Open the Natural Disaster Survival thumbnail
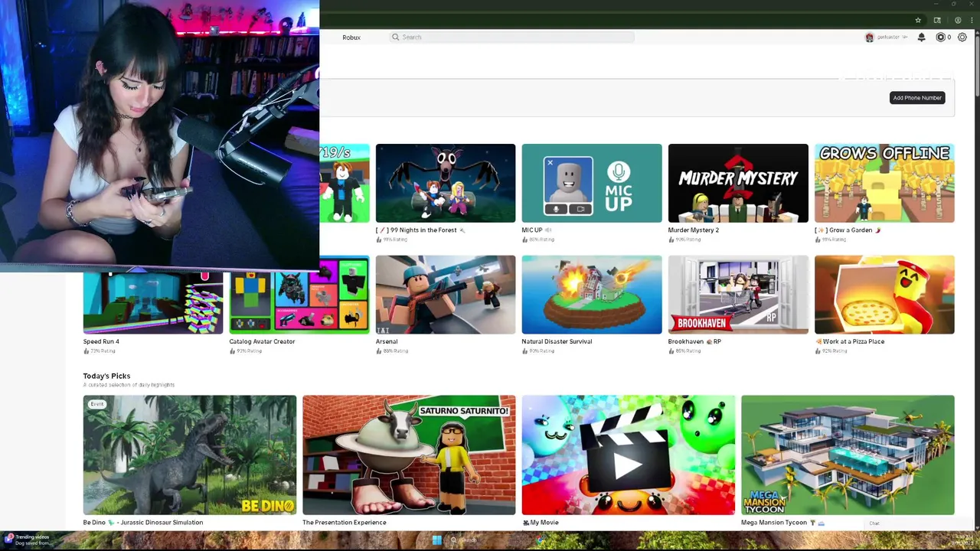The image size is (980, 551). click(592, 295)
